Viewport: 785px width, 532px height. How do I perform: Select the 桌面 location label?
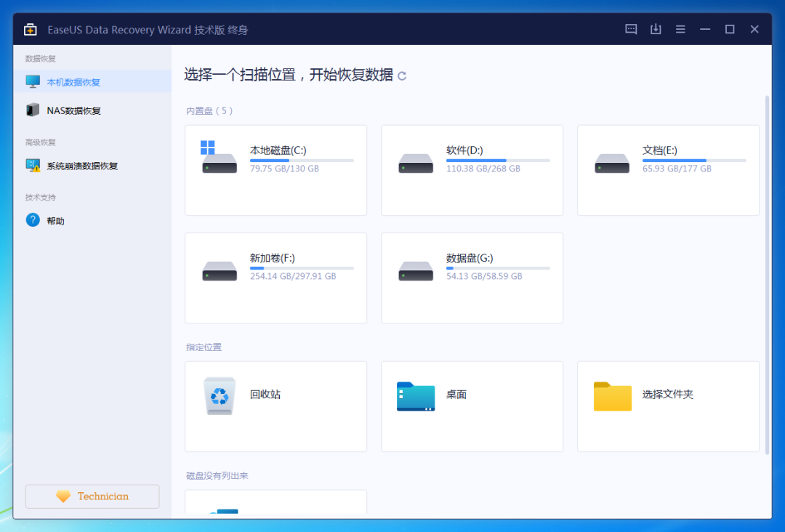click(456, 395)
